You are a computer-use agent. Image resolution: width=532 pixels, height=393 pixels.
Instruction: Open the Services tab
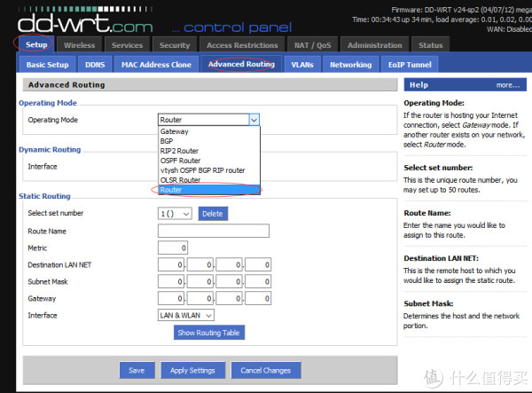127,45
